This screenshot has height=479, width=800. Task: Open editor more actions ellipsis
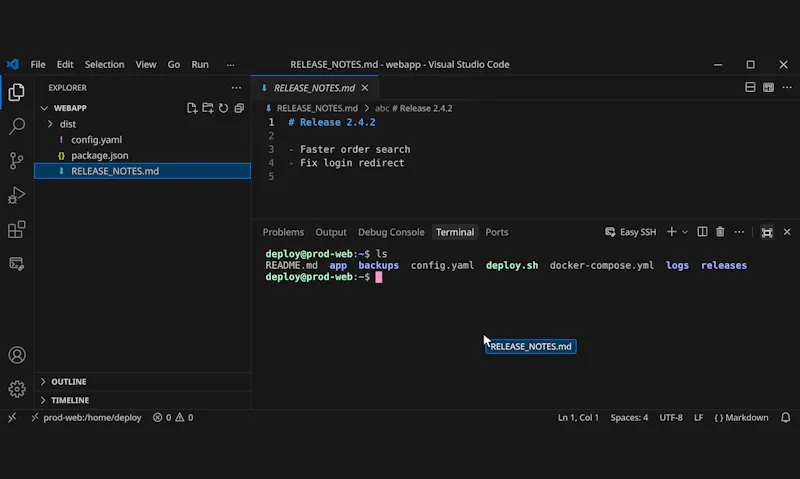pyautogui.click(x=787, y=87)
